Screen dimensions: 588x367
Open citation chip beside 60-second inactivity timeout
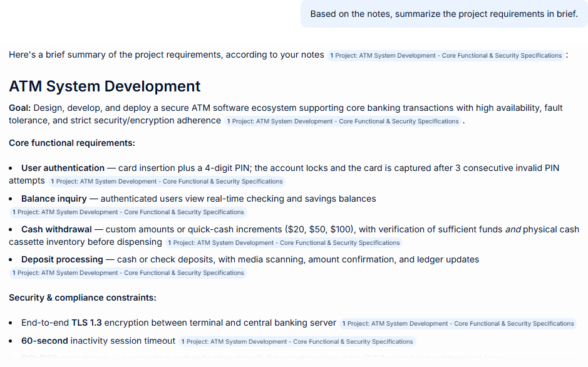tap(297, 342)
